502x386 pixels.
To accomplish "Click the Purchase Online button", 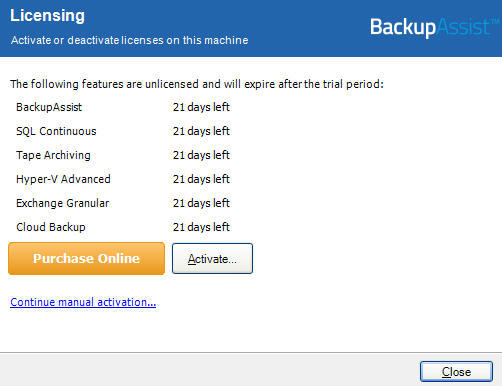I will point(86,258).
